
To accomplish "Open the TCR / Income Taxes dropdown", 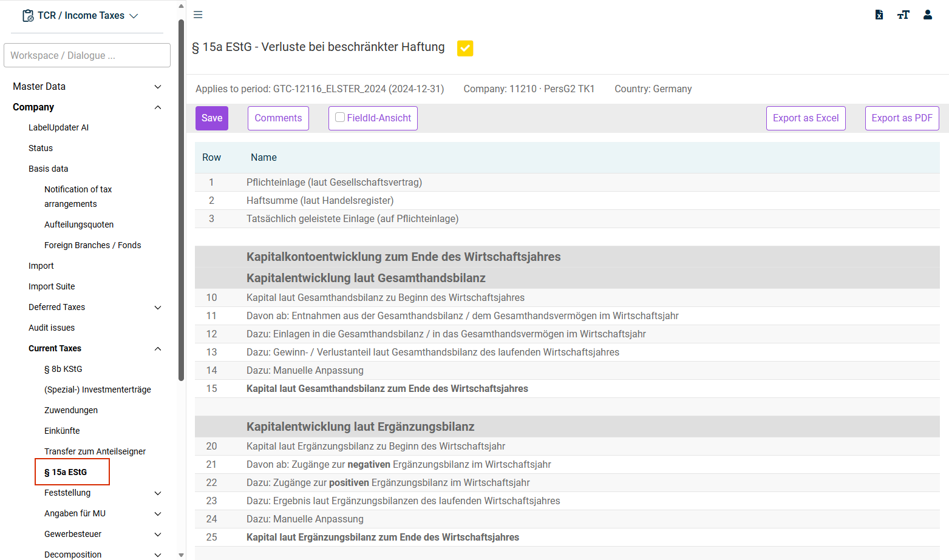I will (81, 16).
